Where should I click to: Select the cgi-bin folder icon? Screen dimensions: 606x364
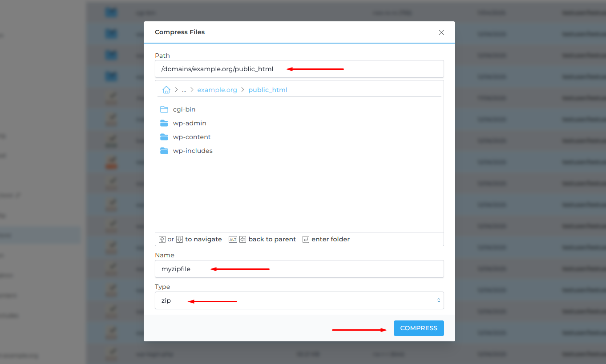tap(164, 109)
